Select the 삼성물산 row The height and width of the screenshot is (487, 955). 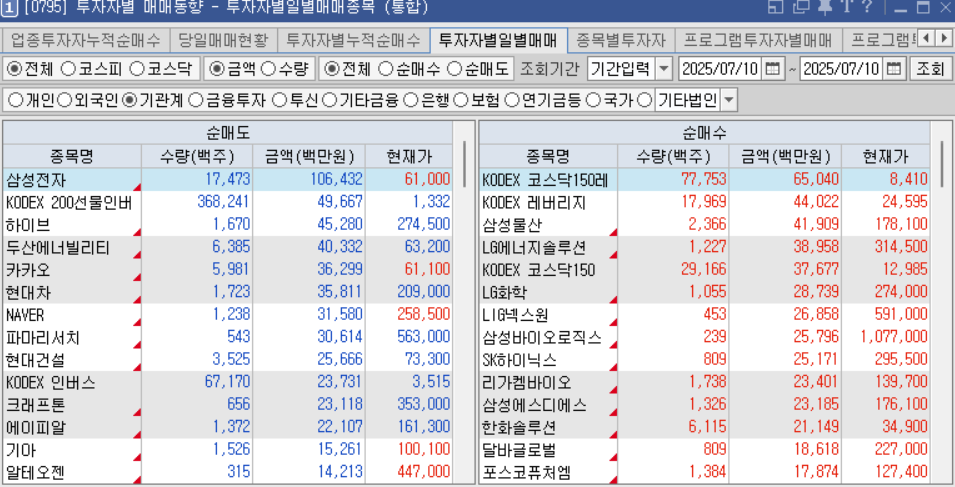pyautogui.click(x=705, y=225)
